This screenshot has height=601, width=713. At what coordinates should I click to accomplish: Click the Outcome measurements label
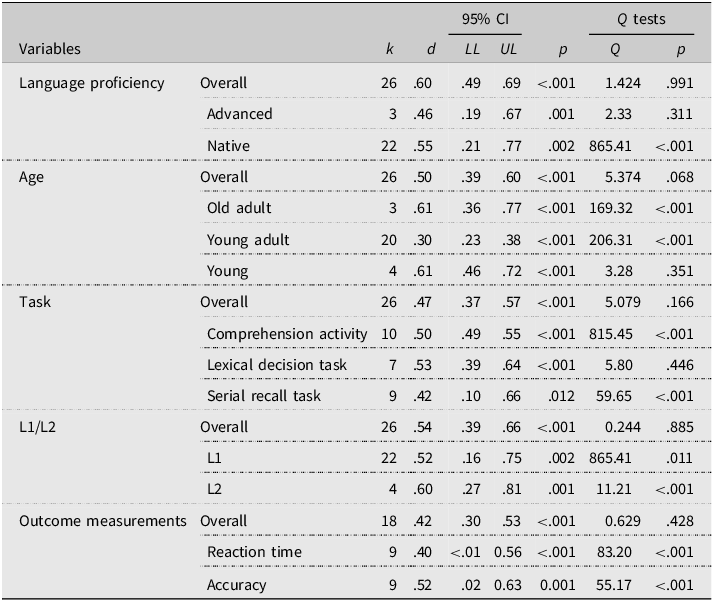point(103,521)
